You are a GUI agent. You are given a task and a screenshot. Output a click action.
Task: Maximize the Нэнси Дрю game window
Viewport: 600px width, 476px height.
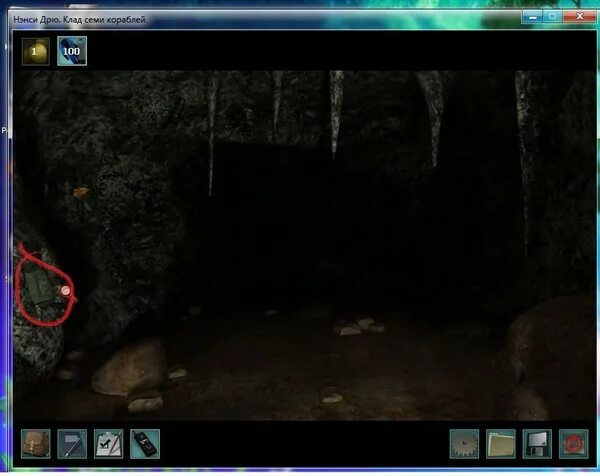pos(552,17)
